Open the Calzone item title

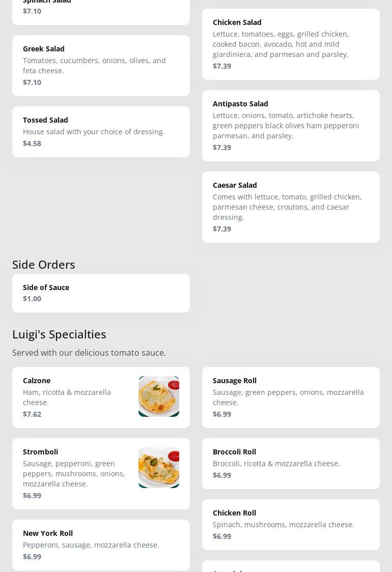[37, 381]
